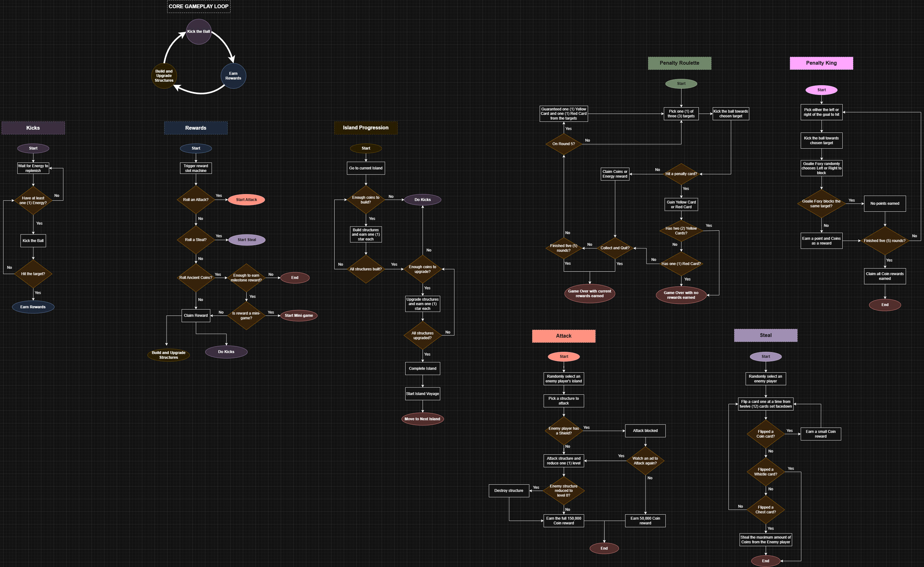Click the Collect and Quit? diamond
Viewport: 924px width, 567px height.
615,248
